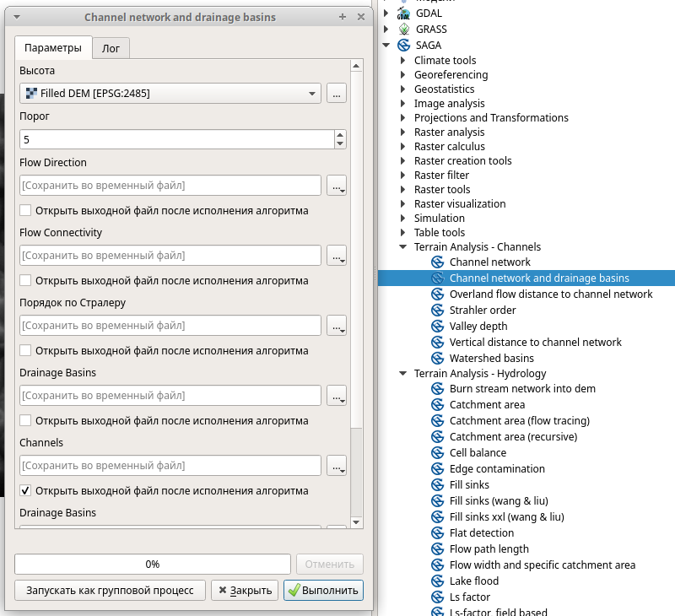Collapse the Terrain Analysis - Channels group
Screen dimensions: 675x616
[403, 247]
